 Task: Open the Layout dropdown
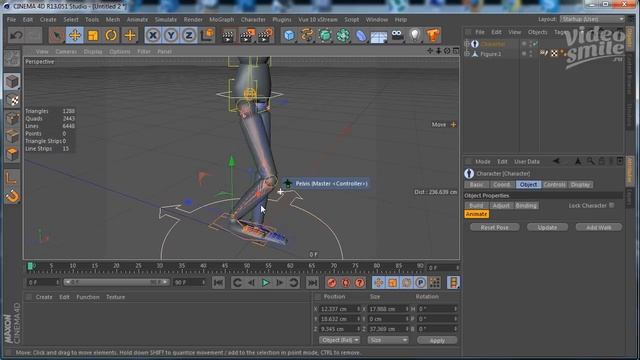[592, 19]
